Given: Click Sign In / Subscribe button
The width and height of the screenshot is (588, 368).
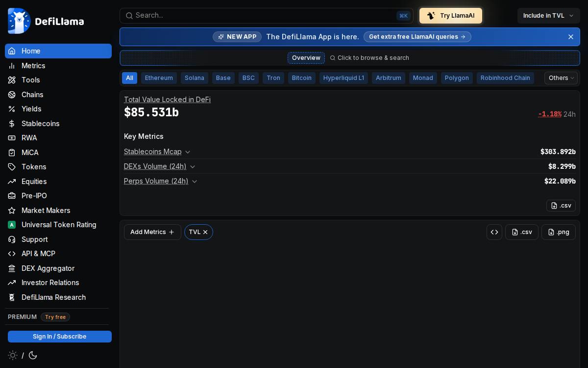Looking at the screenshot, I should pyautogui.click(x=60, y=337).
